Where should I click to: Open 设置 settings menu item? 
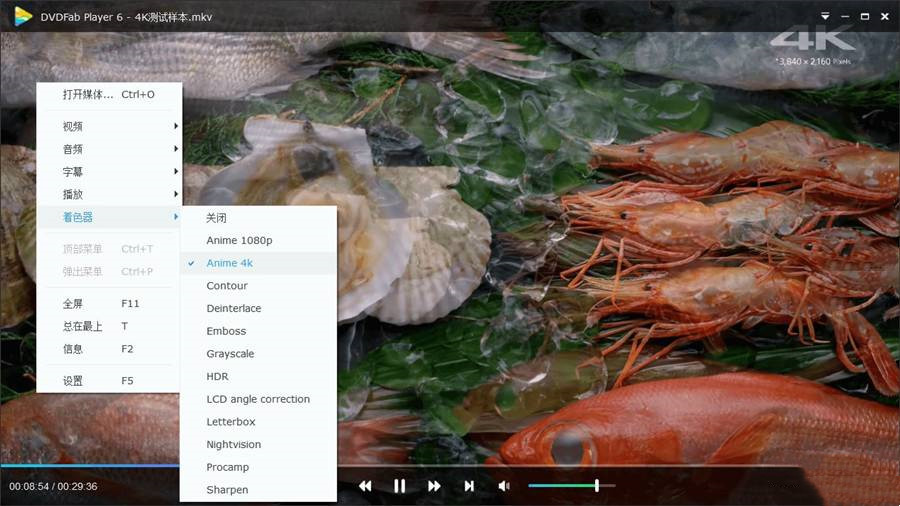tap(109, 380)
